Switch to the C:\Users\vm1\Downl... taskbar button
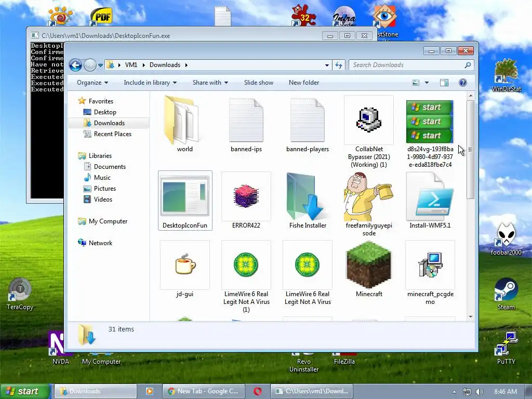 [x=312, y=391]
